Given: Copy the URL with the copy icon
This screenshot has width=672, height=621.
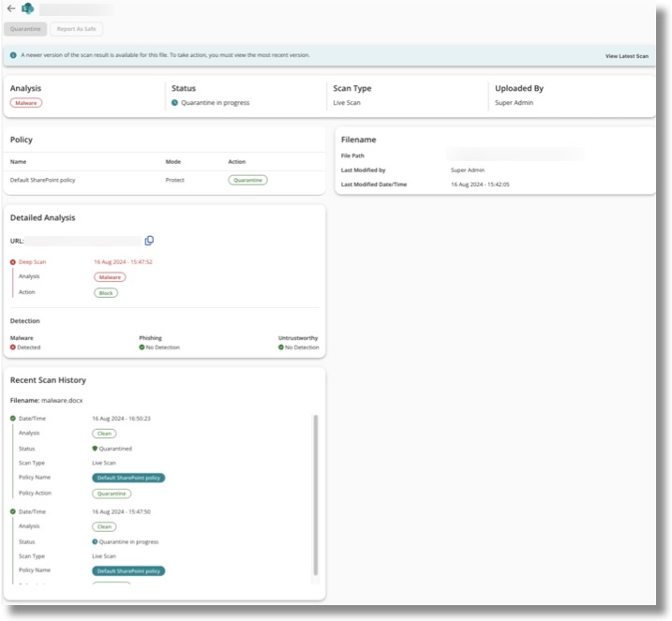Looking at the screenshot, I should (149, 241).
